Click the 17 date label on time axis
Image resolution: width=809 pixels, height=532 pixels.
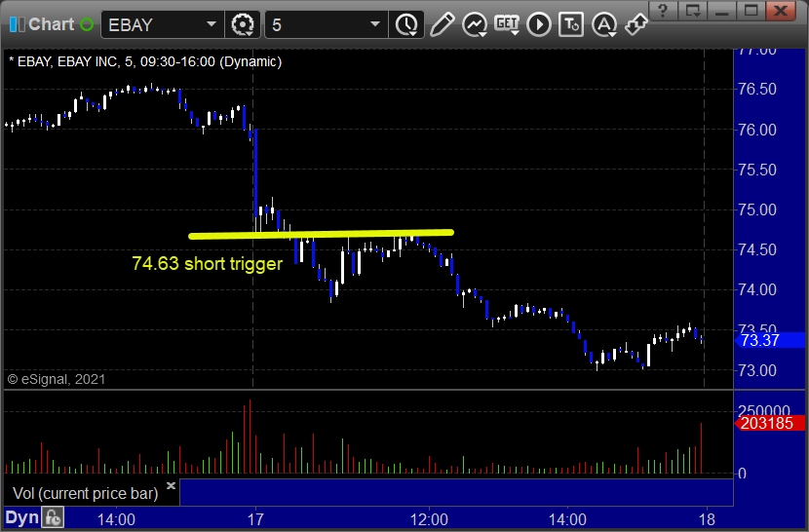pos(255,519)
